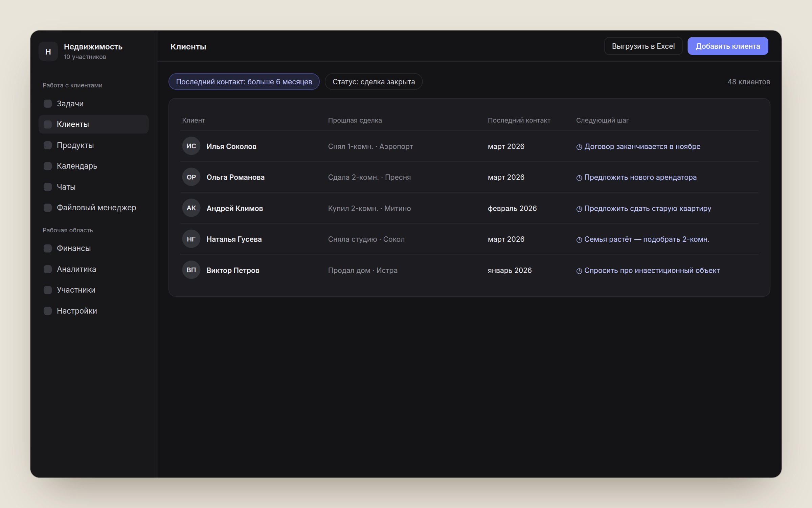Click the Прошлая сделка column header
Viewport: 812px width, 508px height.
(x=355, y=120)
